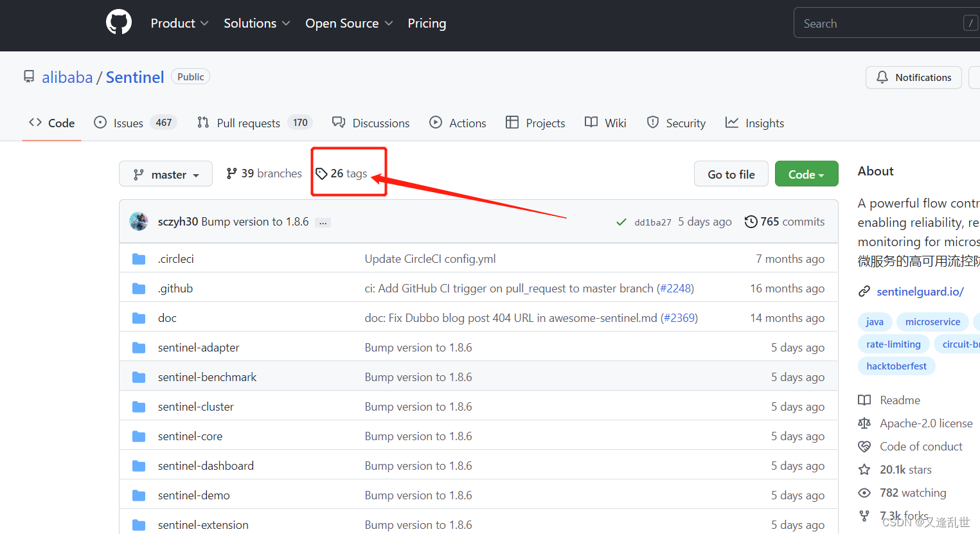This screenshot has width=980, height=534.
Task: Open the GitHub logo home link
Action: tap(119, 22)
